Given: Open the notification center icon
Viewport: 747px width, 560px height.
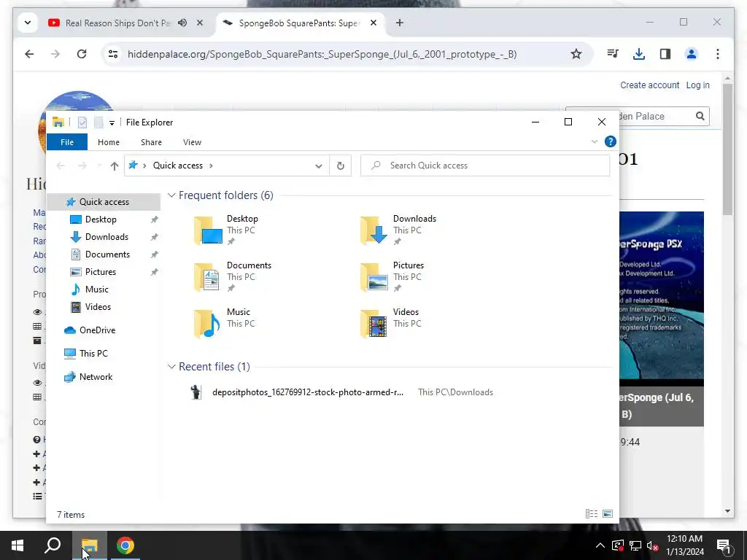Looking at the screenshot, I should pos(724,545).
